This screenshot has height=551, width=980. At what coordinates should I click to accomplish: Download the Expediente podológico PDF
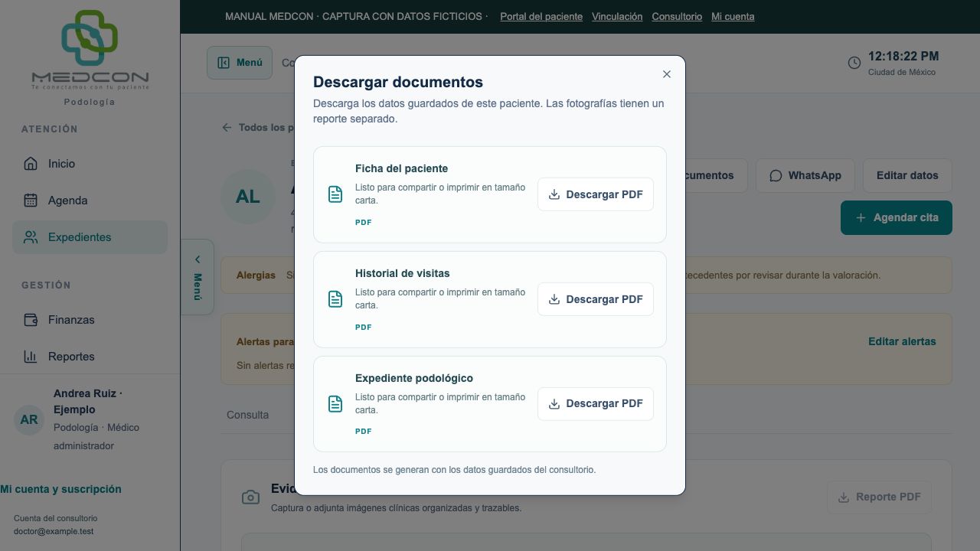point(596,403)
